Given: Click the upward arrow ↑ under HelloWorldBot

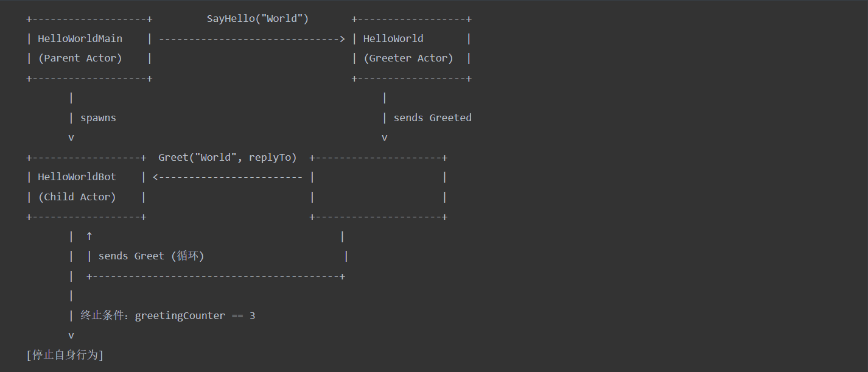Looking at the screenshot, I should (89, 236).
